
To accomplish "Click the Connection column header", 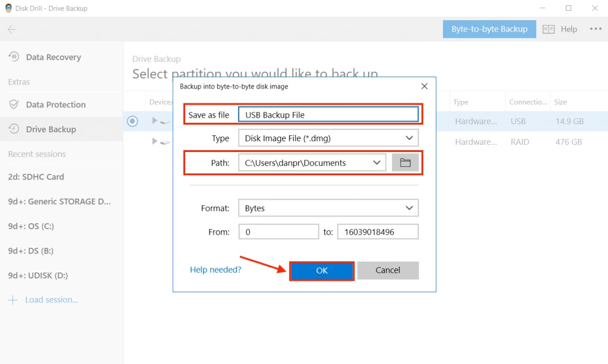I will (x=528, y=102).
